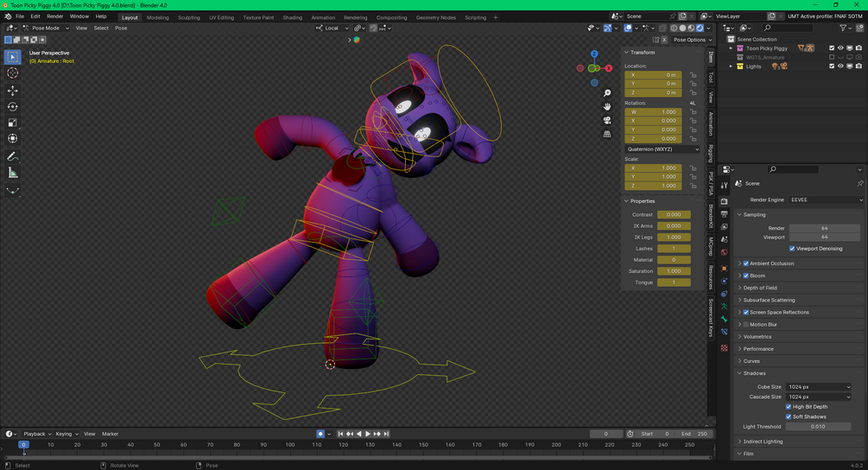Open the Object properties tab icon

724,269
